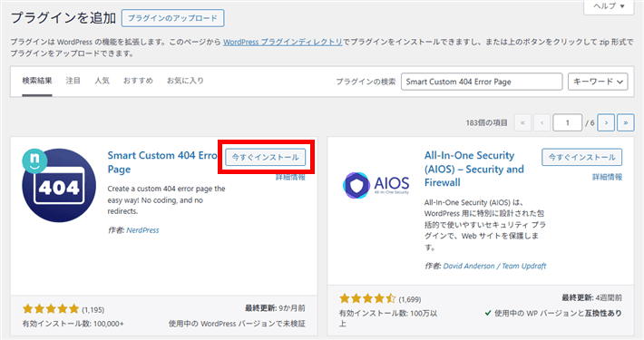This screenshot has height=340, width=644.
Task: Click 最終更新: 9か月前 text
Action: coord(275,308)
